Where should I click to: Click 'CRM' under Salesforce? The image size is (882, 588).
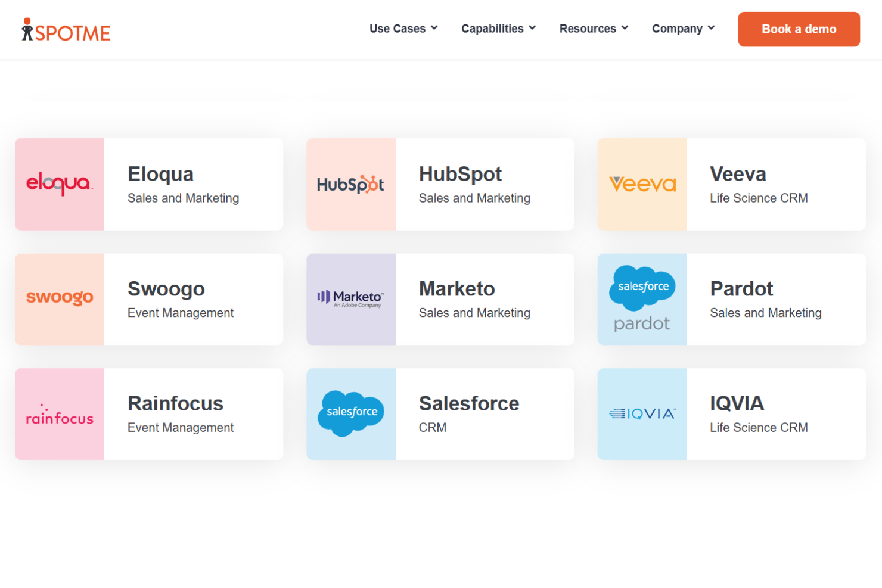[x=433, y=428]
